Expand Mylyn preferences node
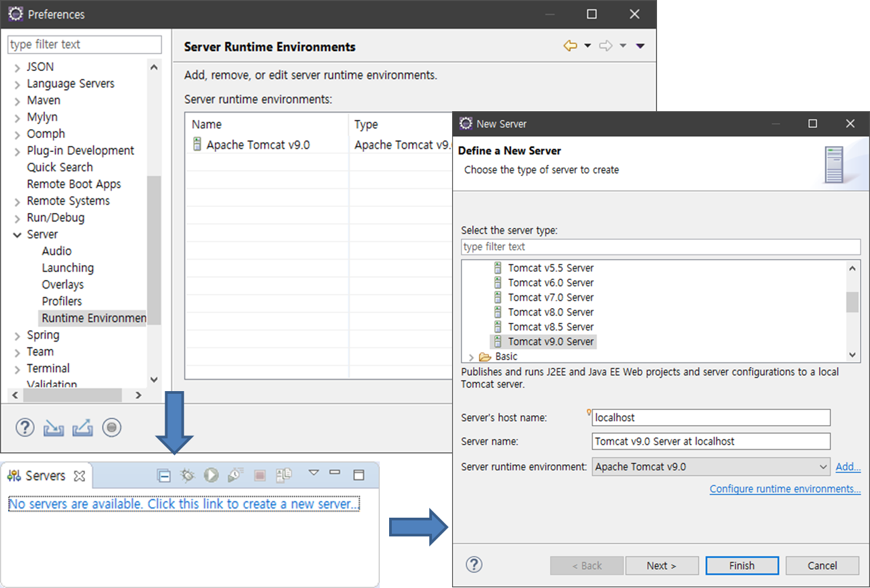Image resolution: width=870 pixels, height=588 pixels. 17,118
